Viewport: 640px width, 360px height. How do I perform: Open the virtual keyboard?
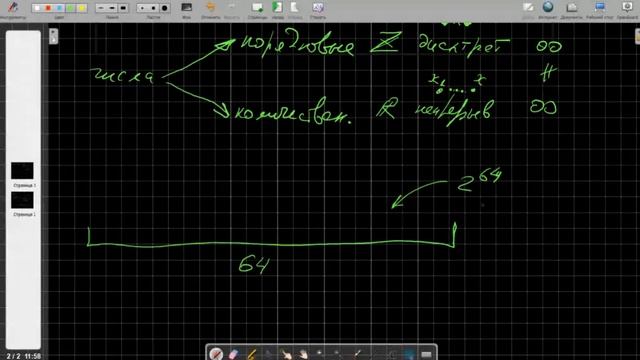point(426,354)
